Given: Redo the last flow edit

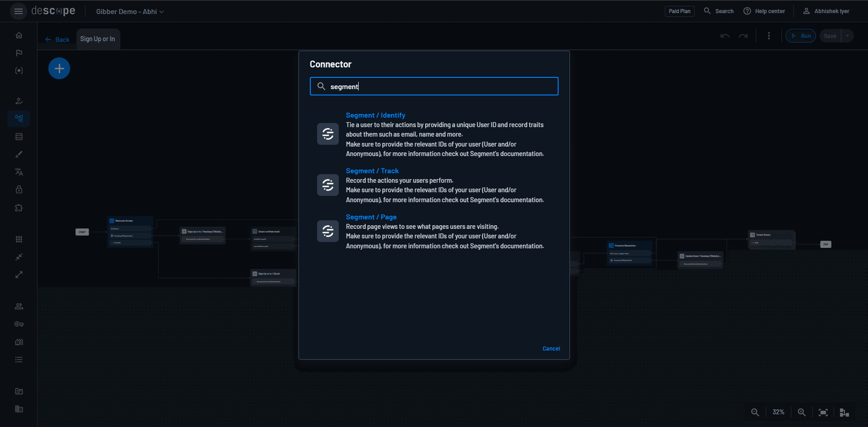Looking at the screenshot, I should pyautogui.click(x=743, y=36).
